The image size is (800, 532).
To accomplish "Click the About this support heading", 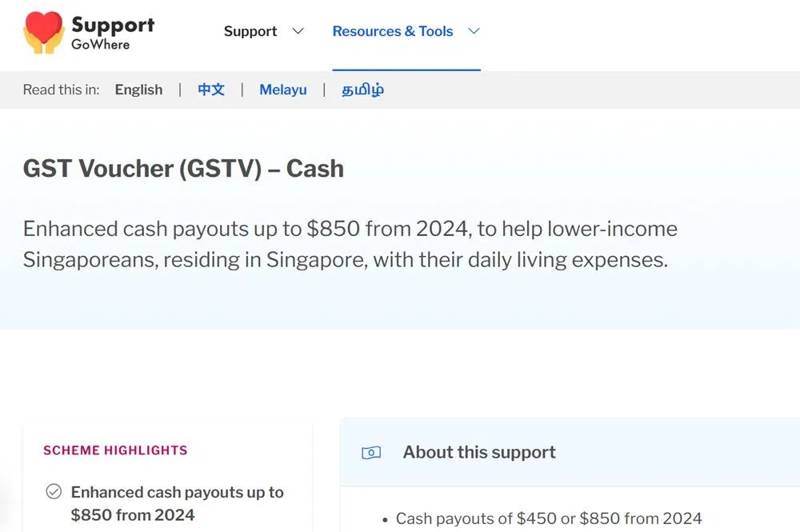I will (479, 452).
